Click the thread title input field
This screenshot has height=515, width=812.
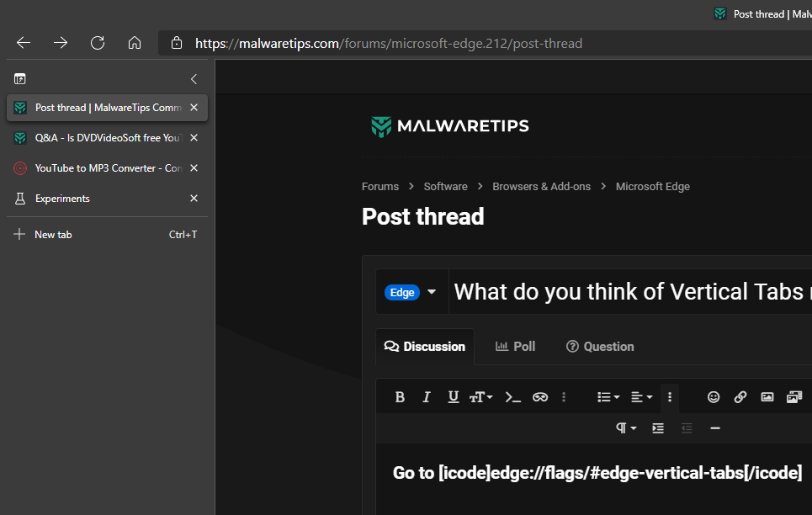point(630,292)
